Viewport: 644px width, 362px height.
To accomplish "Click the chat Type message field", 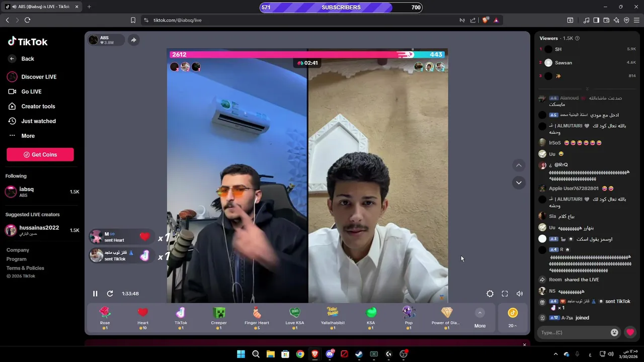I will pos(574,332).
